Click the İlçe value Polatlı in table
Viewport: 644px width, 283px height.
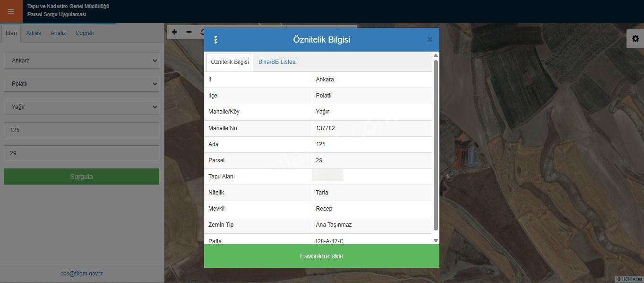324,96
